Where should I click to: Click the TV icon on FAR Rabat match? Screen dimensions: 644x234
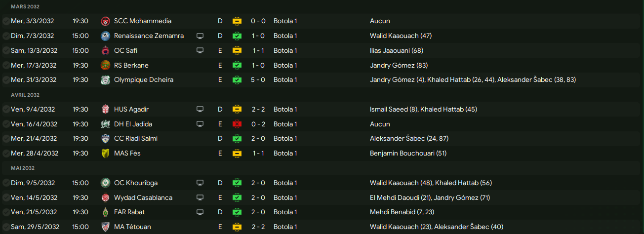click(200, 212)
